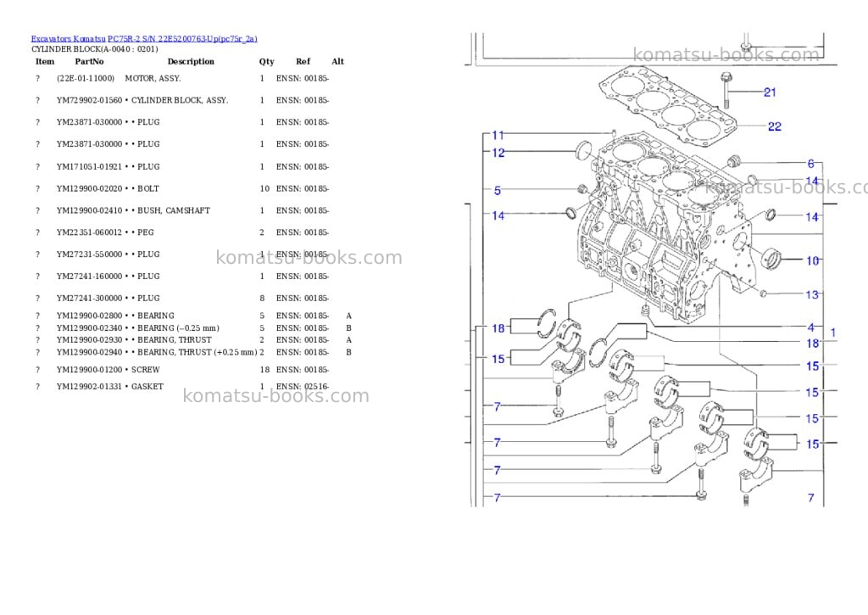The image size is (868, 615).
Task: Click callout number 22 in diagram
Action: click(775, 127)
